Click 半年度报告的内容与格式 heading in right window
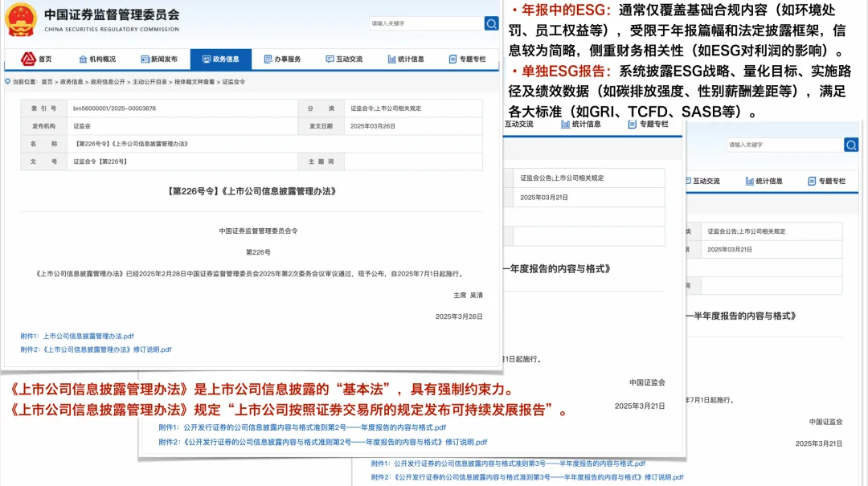Image resolution: width=868 pixels, height=486 pixels. [742, 316]
